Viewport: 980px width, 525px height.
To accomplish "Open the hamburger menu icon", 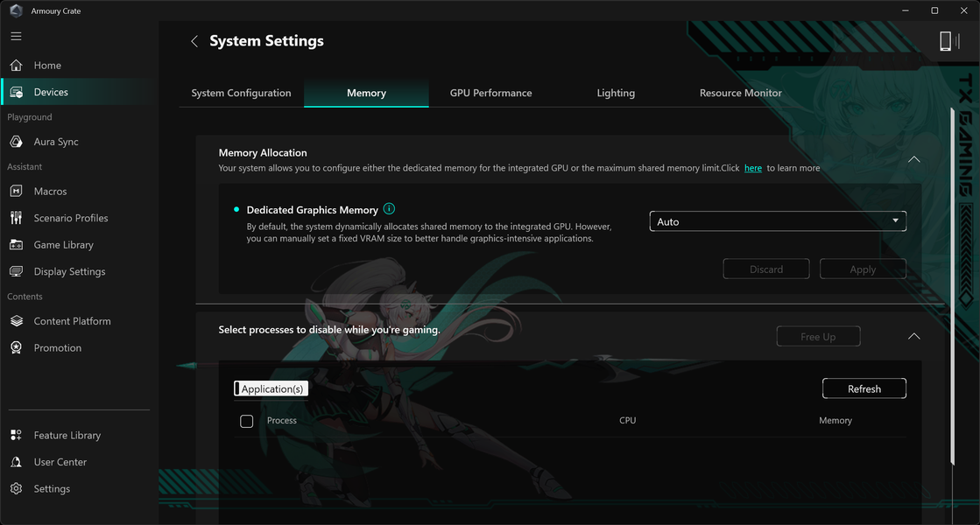I will 17,36.
